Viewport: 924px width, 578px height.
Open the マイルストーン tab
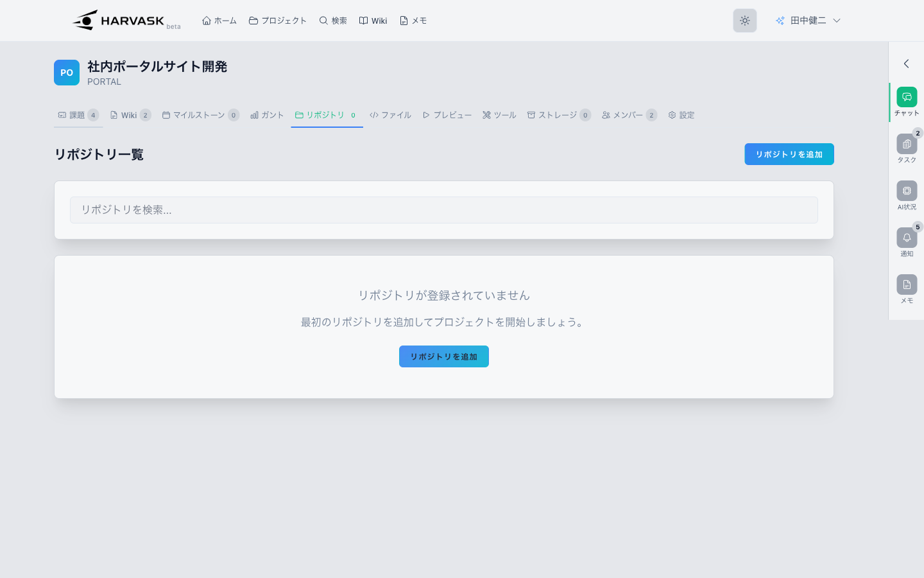(200, 115)
